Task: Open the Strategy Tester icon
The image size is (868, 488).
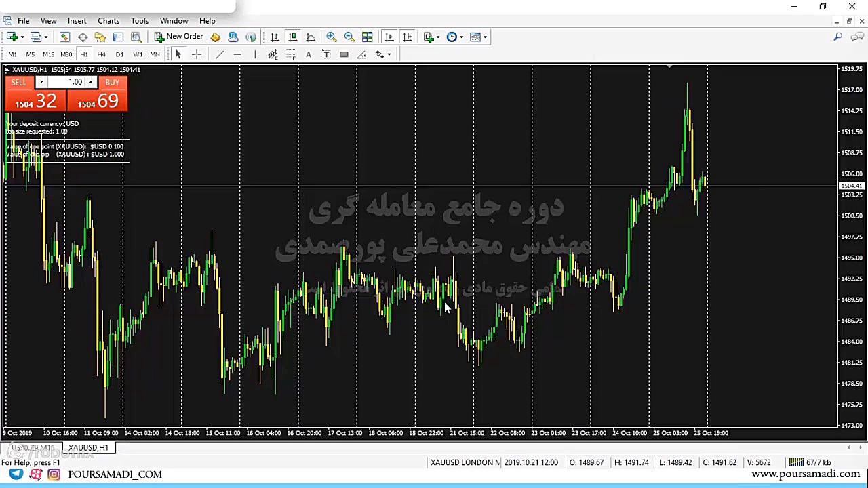Action: (x=136, y=37)
